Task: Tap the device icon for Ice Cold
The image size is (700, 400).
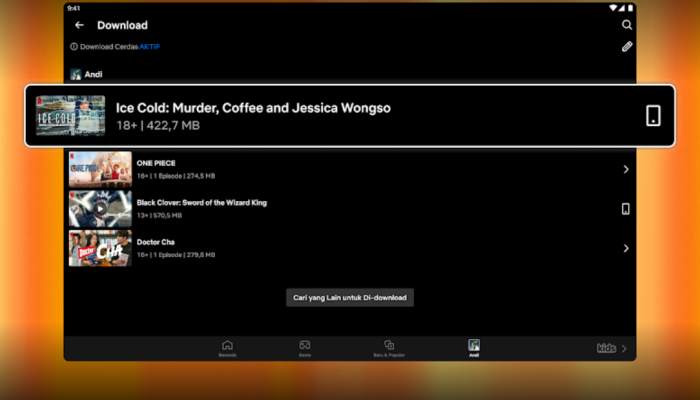Action: (653, 116)
